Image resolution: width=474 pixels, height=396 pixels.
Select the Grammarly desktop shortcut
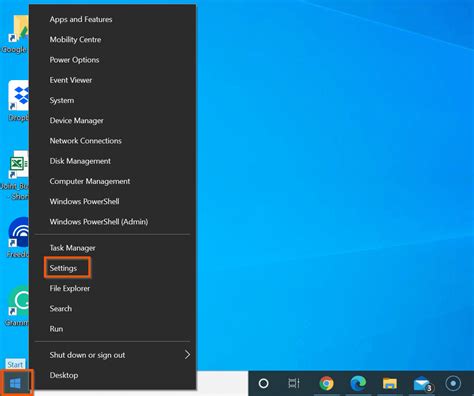pyautogui.click(x=17, y=306)
